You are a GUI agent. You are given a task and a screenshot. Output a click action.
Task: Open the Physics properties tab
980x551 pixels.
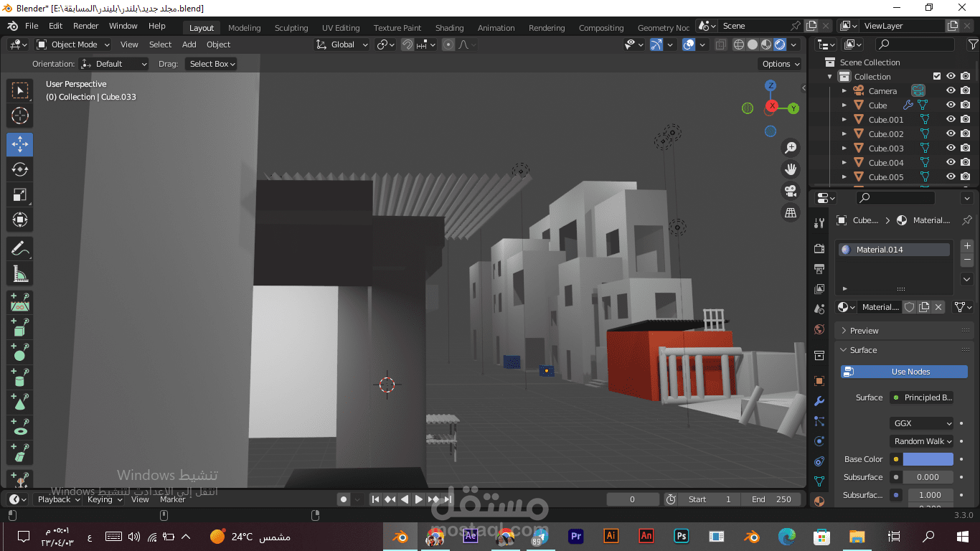pos(819,441)
